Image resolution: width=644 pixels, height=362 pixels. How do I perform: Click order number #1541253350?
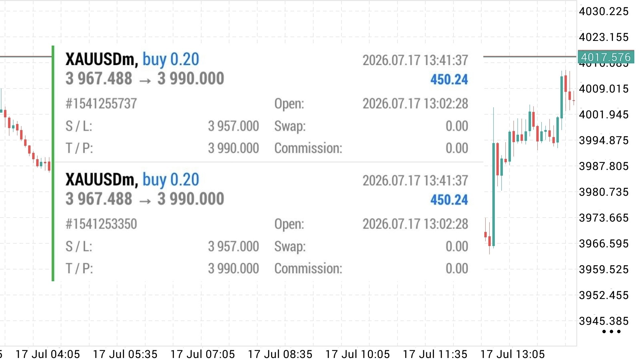101,224
